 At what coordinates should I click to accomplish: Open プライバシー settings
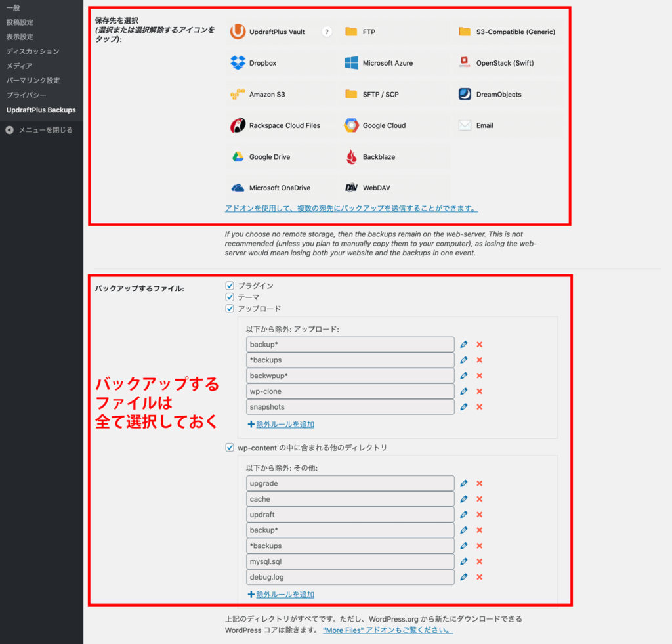tap(26, 95)
